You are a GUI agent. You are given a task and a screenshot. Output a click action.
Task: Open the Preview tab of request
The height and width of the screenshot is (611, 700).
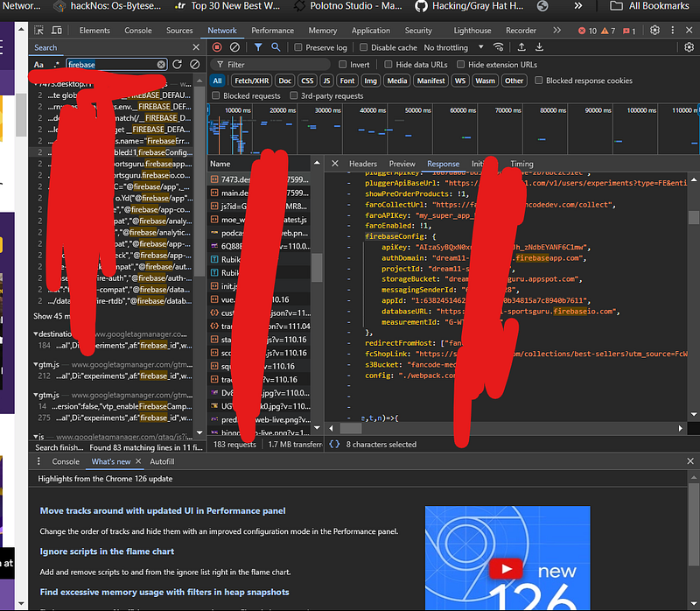[402, 164]
